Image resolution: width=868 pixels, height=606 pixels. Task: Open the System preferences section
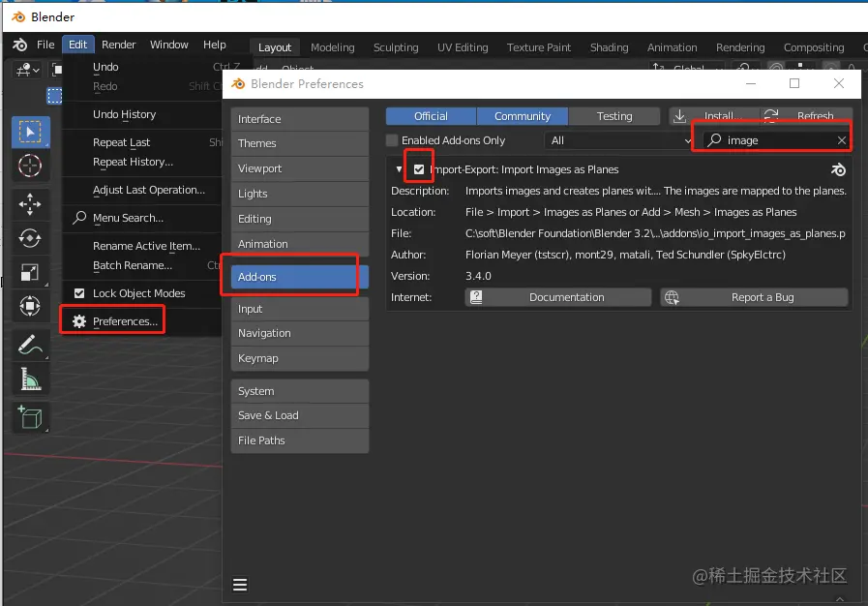pos(299,391)
